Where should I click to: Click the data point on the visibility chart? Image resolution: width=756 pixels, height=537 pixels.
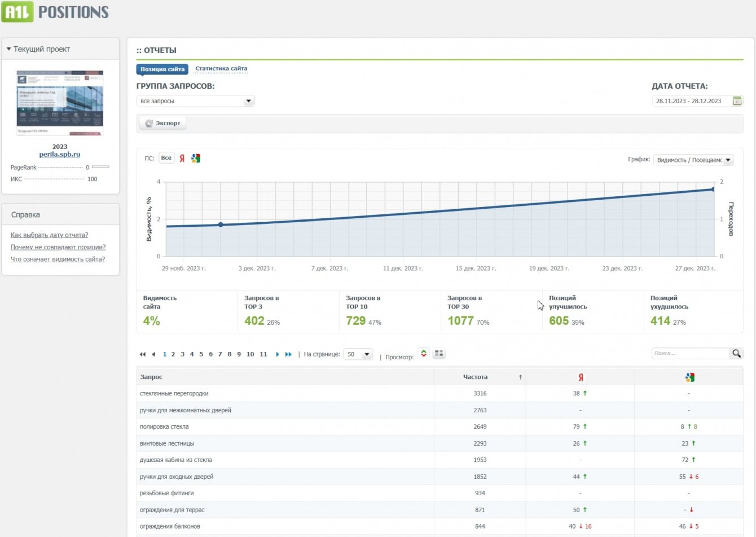click(x=221, y=225)
